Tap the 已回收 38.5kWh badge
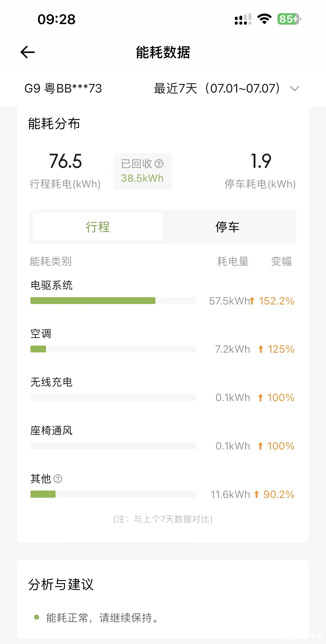Image resolution: width=326 pixels, height=644 pixels. coord(143,171)
